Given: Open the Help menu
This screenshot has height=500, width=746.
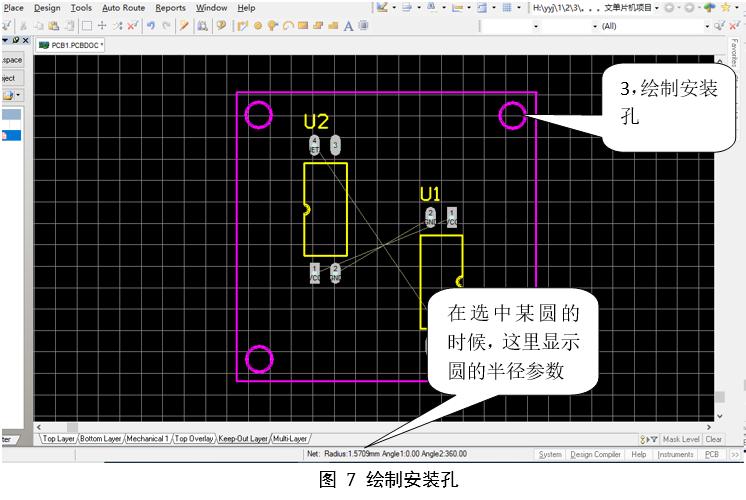Looking at the screenshot, I should [246, 8].
